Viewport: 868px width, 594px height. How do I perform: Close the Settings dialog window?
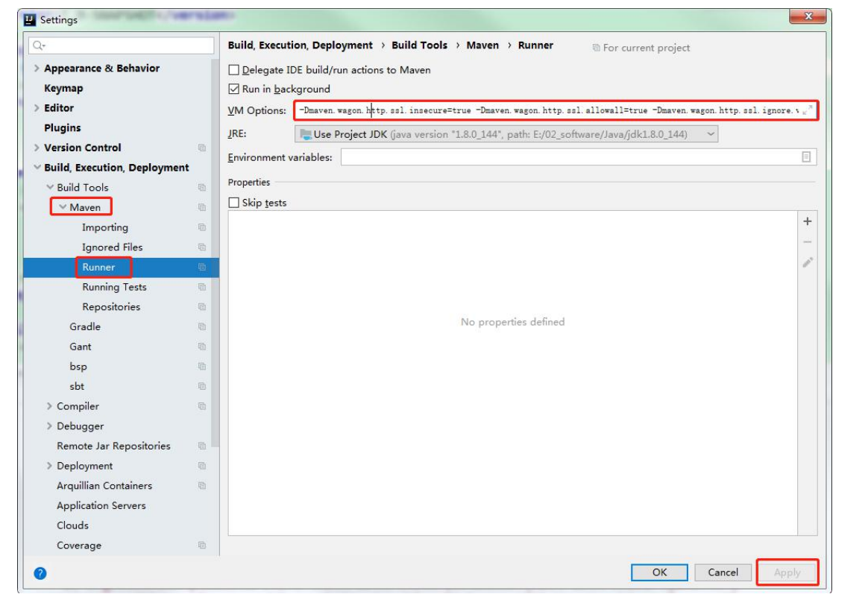[808, 16]
